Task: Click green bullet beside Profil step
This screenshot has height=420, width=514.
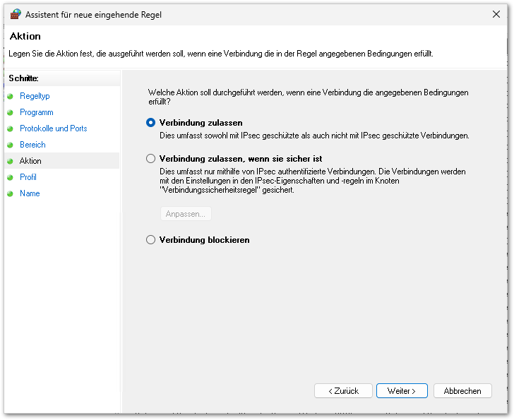Action: click(10, 178)
